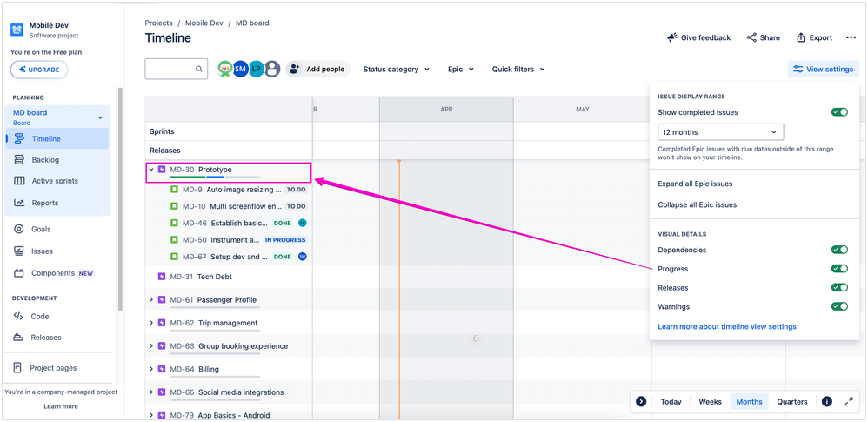The height and width of the screenshot is (422, 868).
Task: Open the Timeline sidebar item
Action: click(x=57, y=138)
